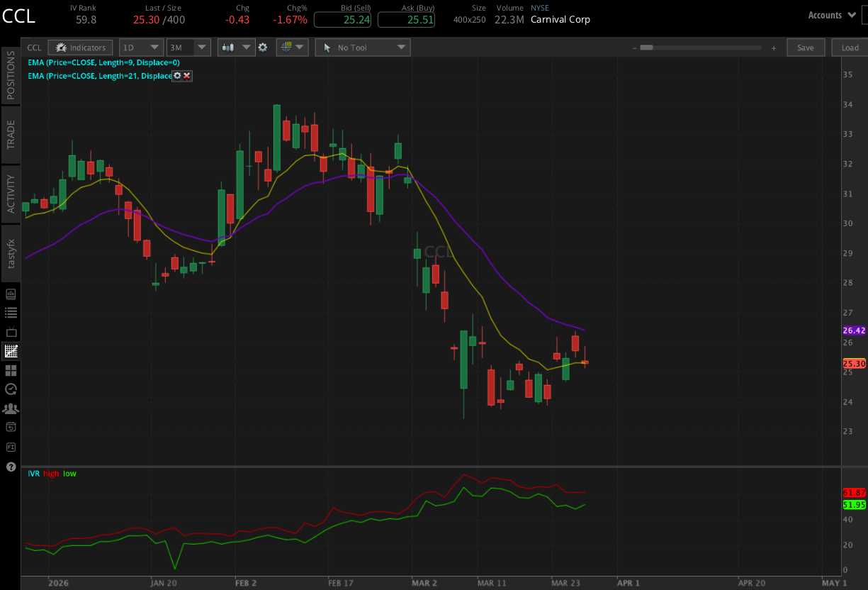Open the candlestick chart style dropdown
The image size is (868, 590).
tap(237, 48)
